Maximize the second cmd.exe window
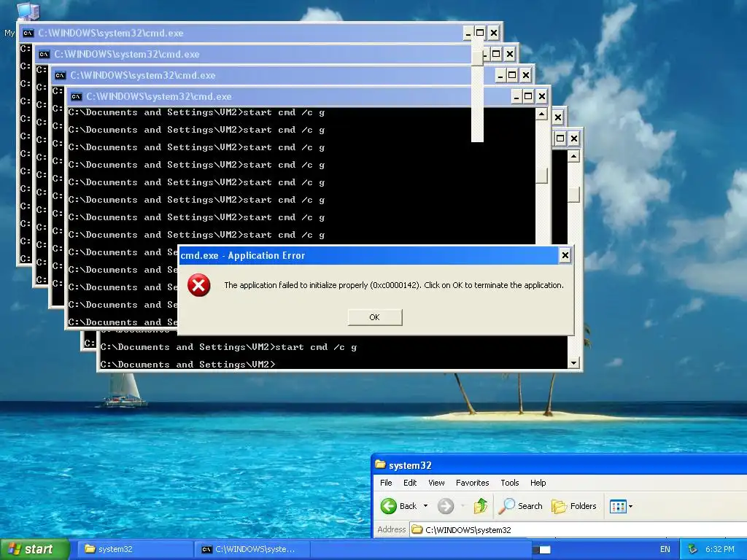Viewport: 747px width, 560px height. (496, 54)
